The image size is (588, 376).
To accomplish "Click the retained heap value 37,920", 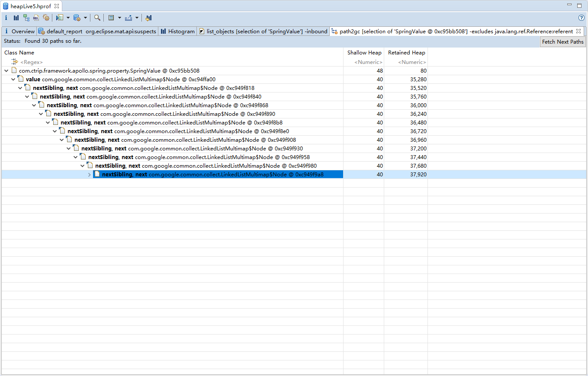I will click(418, 174).
